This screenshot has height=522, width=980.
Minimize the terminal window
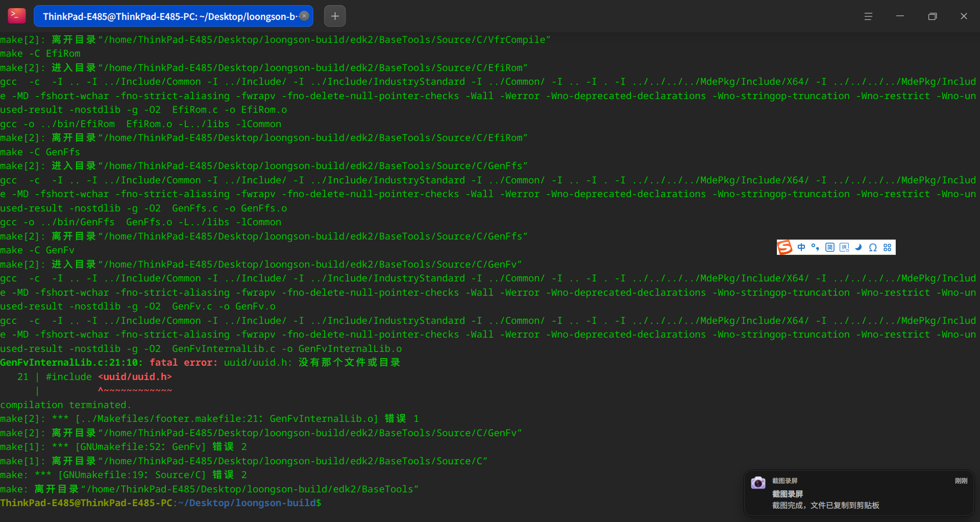coord(900,16)
